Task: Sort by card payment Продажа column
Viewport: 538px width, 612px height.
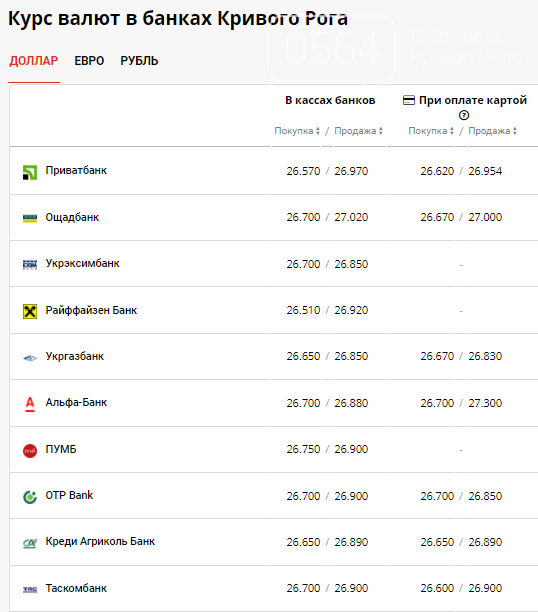Action: [x=492, y=131]
